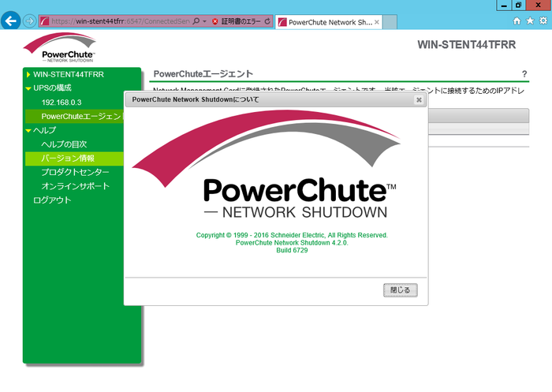The width and height of the screenshot is (552, 392).
Task: Collapse the ヘルプ sidebar section
Action: click(28, 131)
